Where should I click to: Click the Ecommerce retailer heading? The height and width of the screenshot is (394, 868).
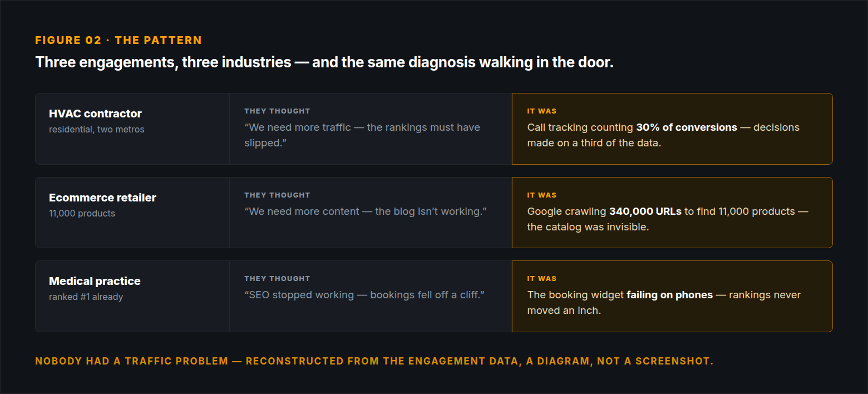(x=102, y=198)
